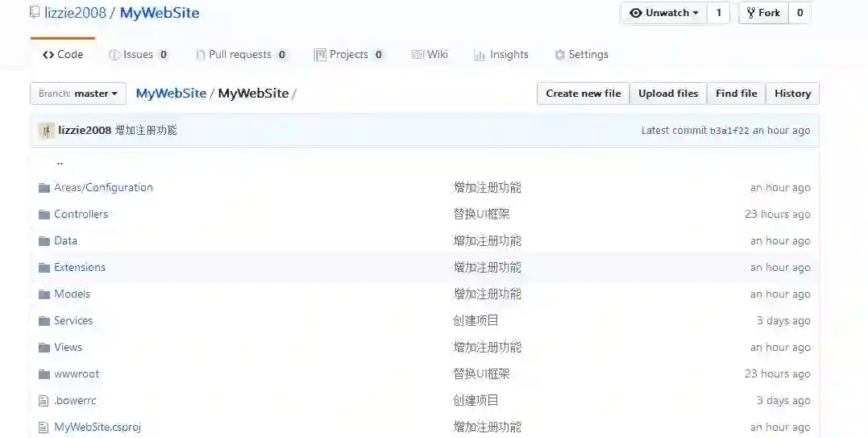Image resolution: width=868 pixels, height=438 pixels.
Task: Open 替换UI框架 commit in Controllers row
Action: tap(481, 215)
